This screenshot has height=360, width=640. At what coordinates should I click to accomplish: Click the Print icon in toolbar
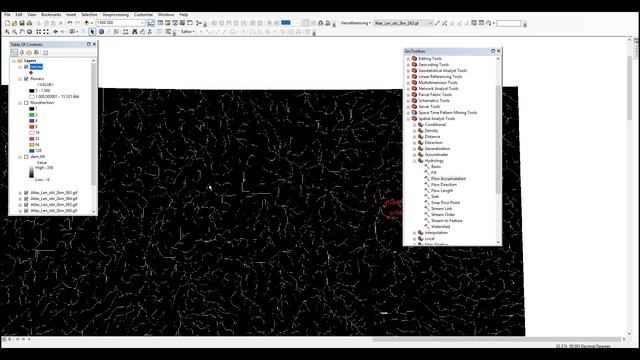pos(29,23)
